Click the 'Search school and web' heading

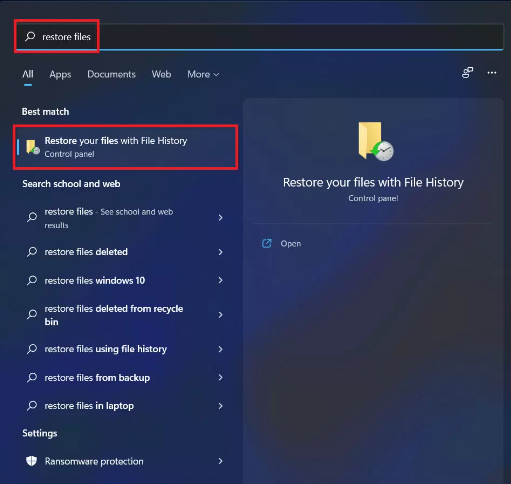pos(71,184)
